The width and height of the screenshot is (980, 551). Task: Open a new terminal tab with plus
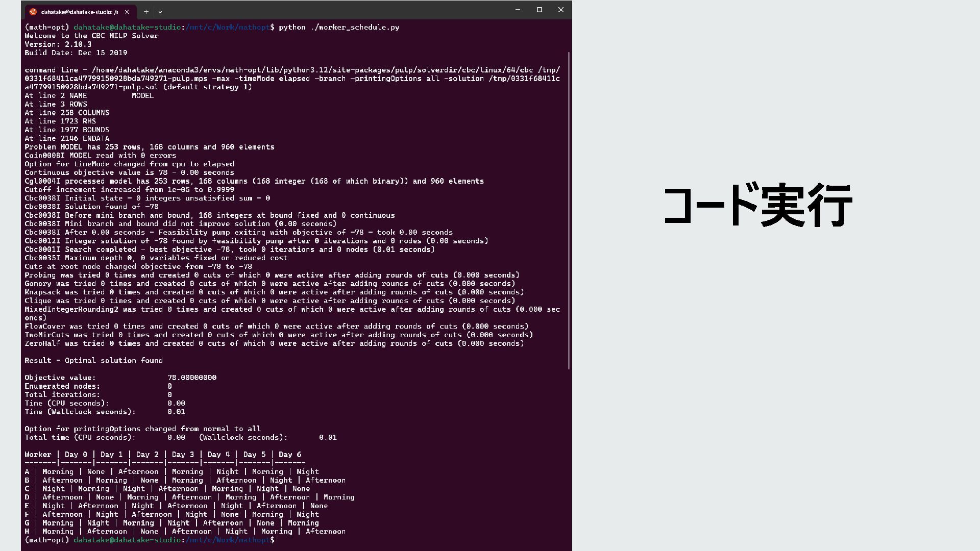(146, 12)
